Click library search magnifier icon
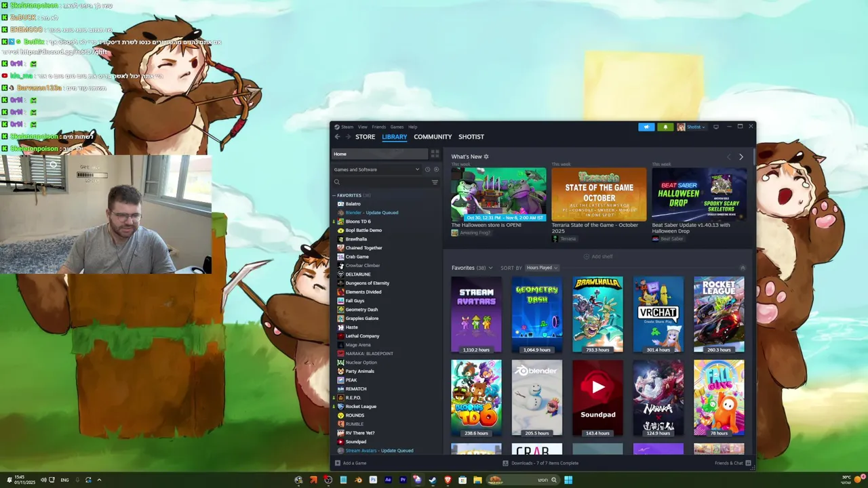Image resolution: width=868 pixels, height=488 pixels. click(x=336, y=182)
